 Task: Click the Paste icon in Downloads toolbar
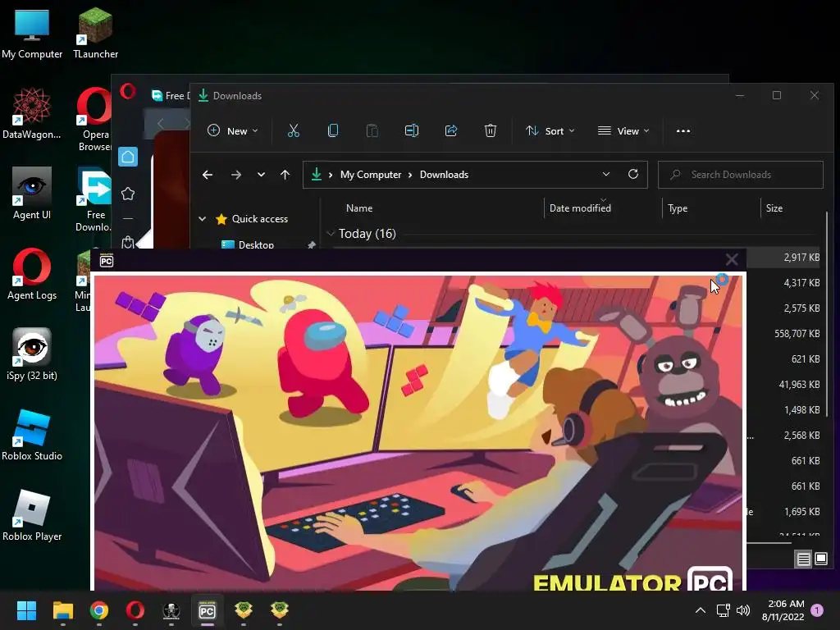coord(372,130)
